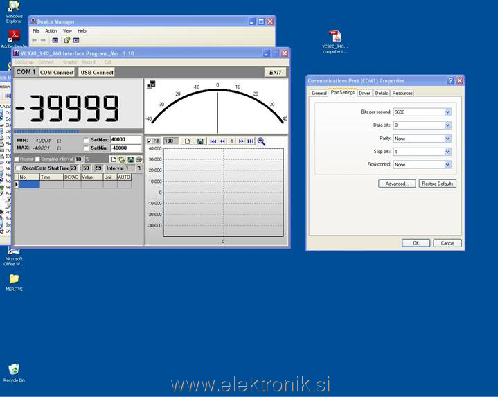The image size is (500, 399).
Task: Click the PDF file icon on the desktop
Action: (335, 36)
